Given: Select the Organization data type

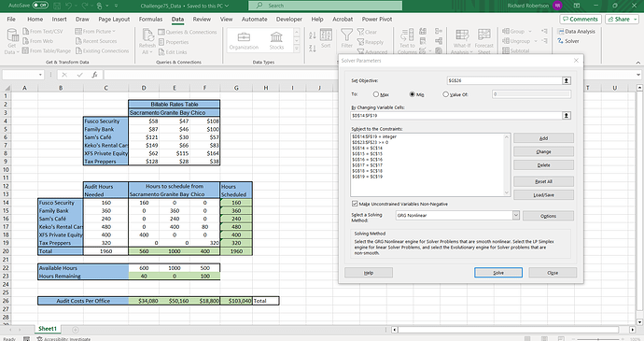Looking at the screenshot, I should coord(244,40).
